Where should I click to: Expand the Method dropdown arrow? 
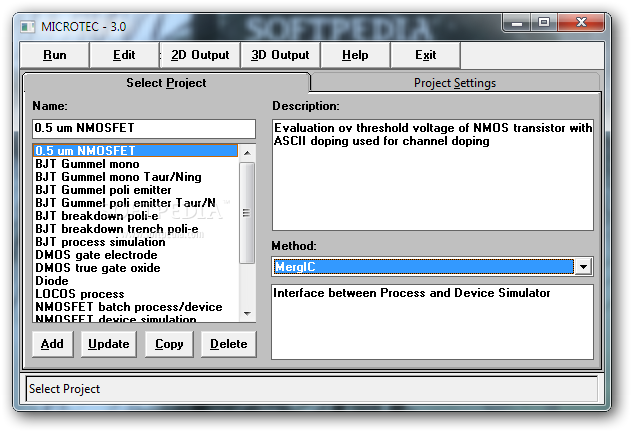(x=583, y=266)
